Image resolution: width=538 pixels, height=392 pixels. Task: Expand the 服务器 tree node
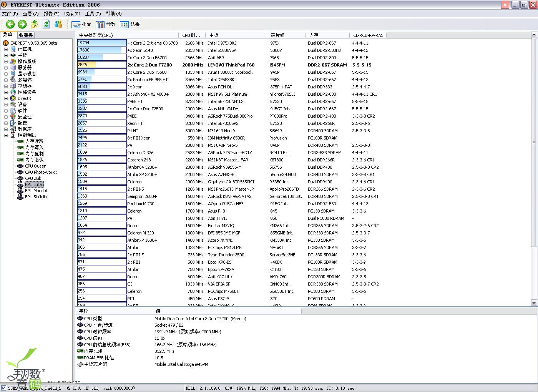coord(6,68)
